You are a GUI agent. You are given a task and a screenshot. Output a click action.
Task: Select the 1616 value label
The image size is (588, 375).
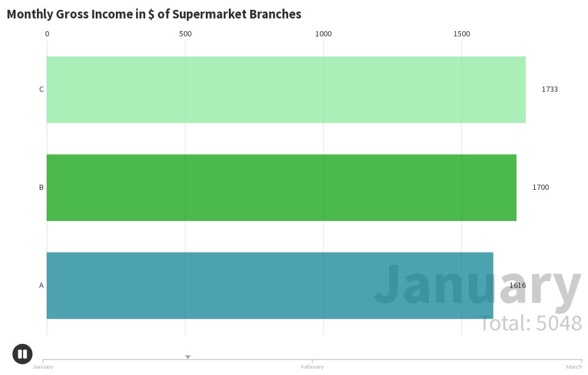click(518, 285)
